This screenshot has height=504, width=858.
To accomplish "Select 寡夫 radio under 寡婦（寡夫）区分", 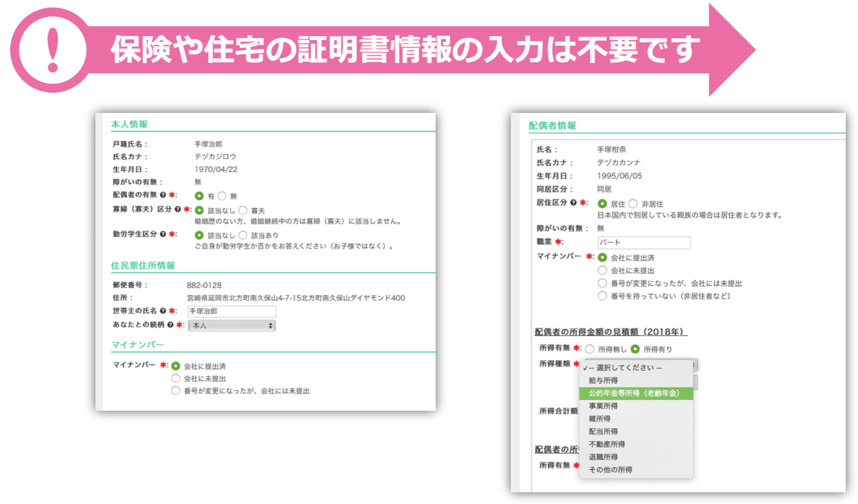I will pyautogui.click(x=243, y=210).
